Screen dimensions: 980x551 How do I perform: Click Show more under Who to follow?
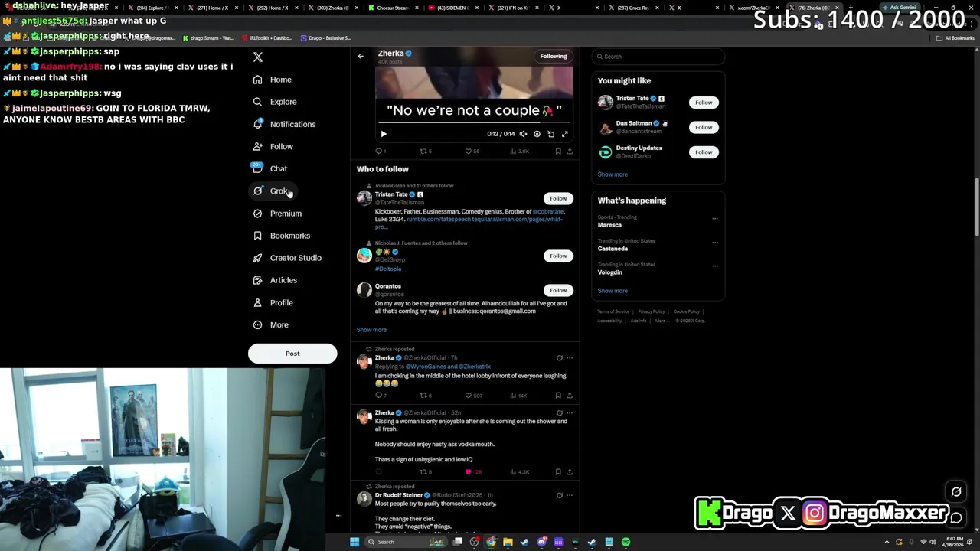(371, 330)
